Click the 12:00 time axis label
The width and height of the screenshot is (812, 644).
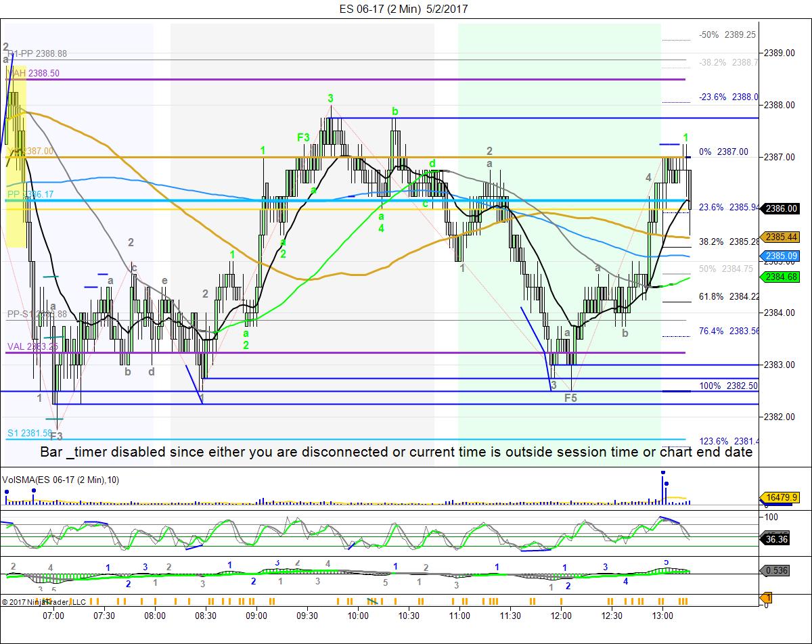[x=561, y=615]
